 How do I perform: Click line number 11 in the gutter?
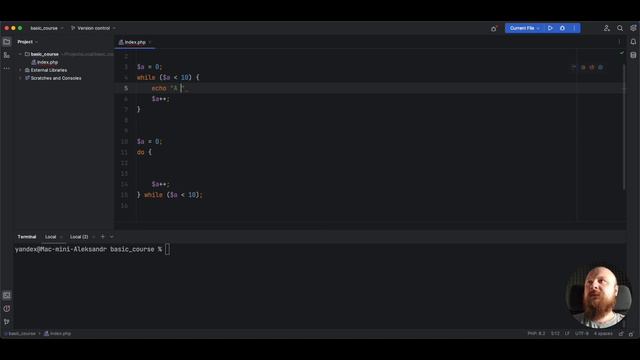(124, 152)
